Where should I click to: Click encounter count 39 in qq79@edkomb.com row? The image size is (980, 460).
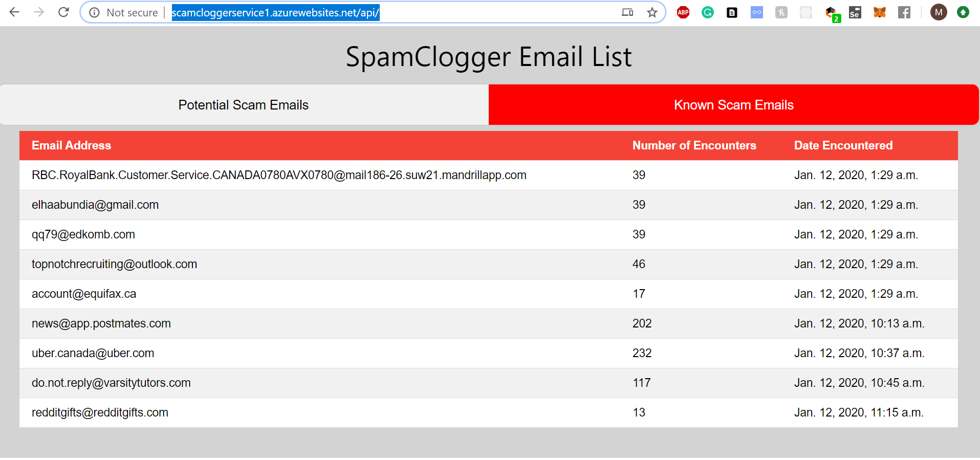tap(639, 234)
